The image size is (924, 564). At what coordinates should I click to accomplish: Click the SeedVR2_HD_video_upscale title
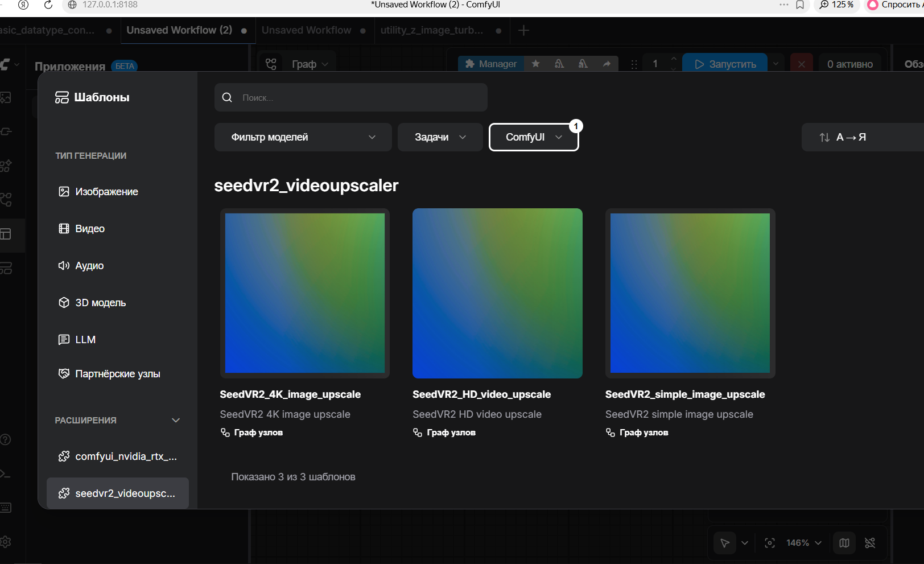click(481, 394)
